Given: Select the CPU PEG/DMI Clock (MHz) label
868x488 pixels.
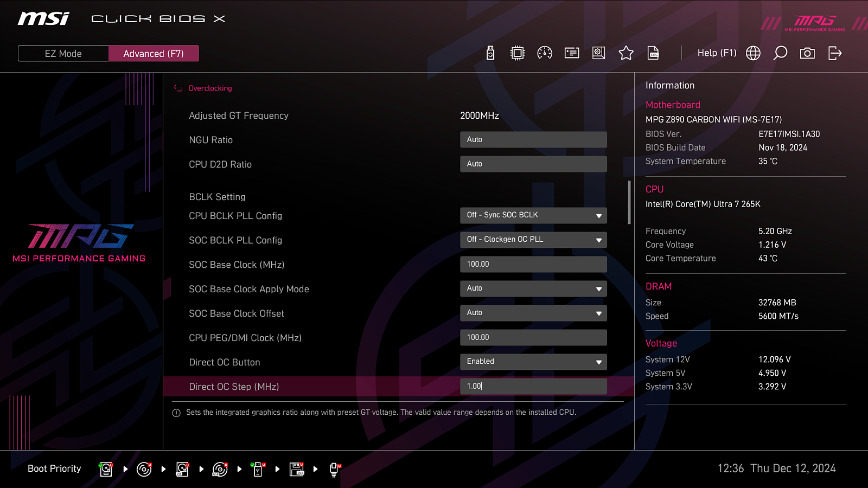Looking at the screenshot, I should tap(245, 338).
